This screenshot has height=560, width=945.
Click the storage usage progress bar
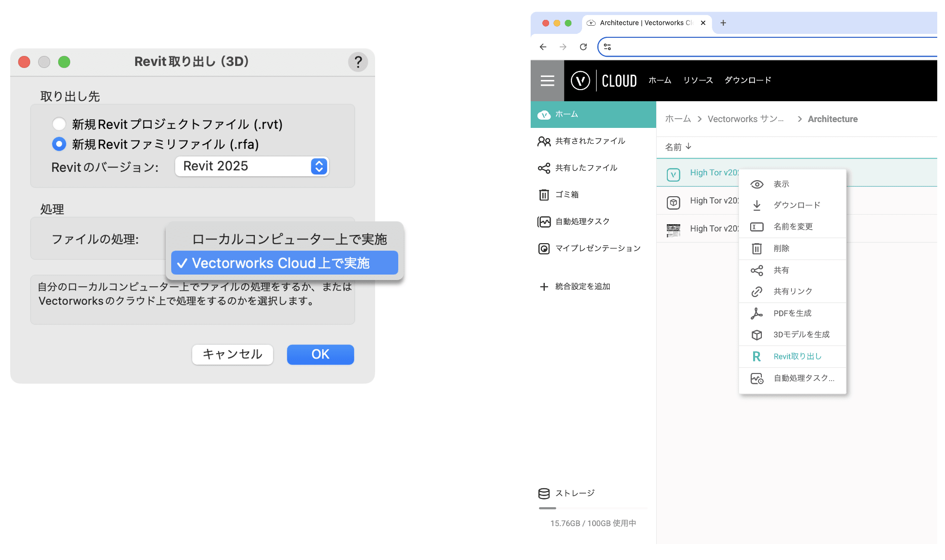[593, 508]
